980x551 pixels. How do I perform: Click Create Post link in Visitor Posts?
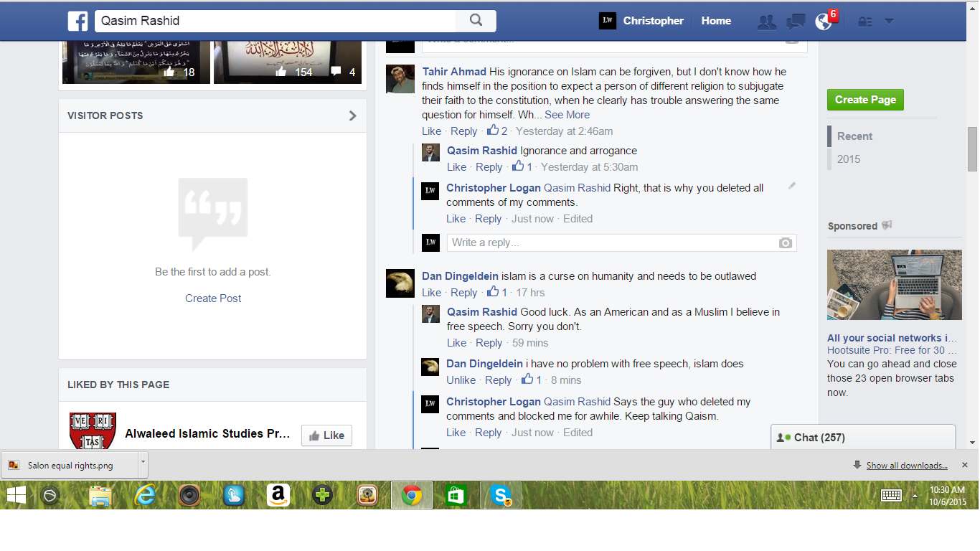point(213,298)
